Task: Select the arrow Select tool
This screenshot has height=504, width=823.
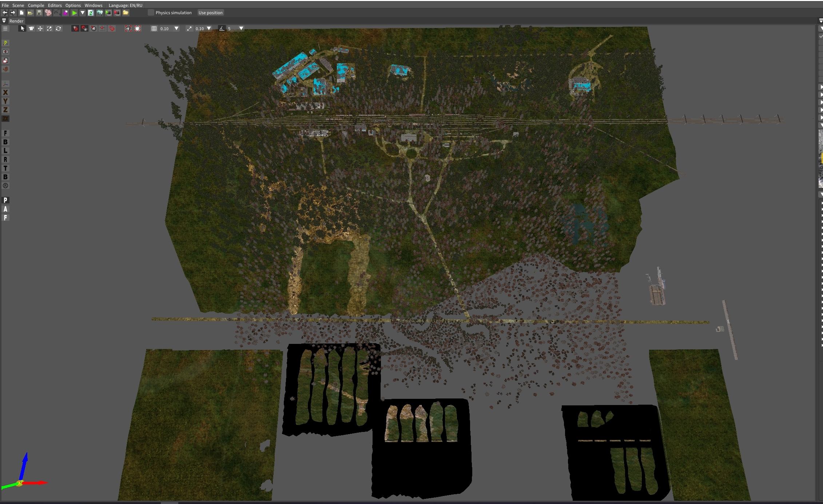Action: (x=23, y=28)
